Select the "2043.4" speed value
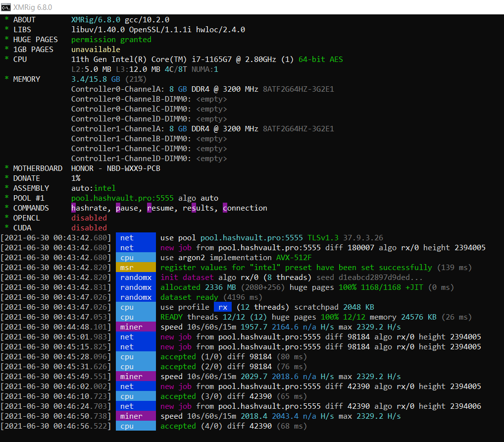 coord(285,416)
